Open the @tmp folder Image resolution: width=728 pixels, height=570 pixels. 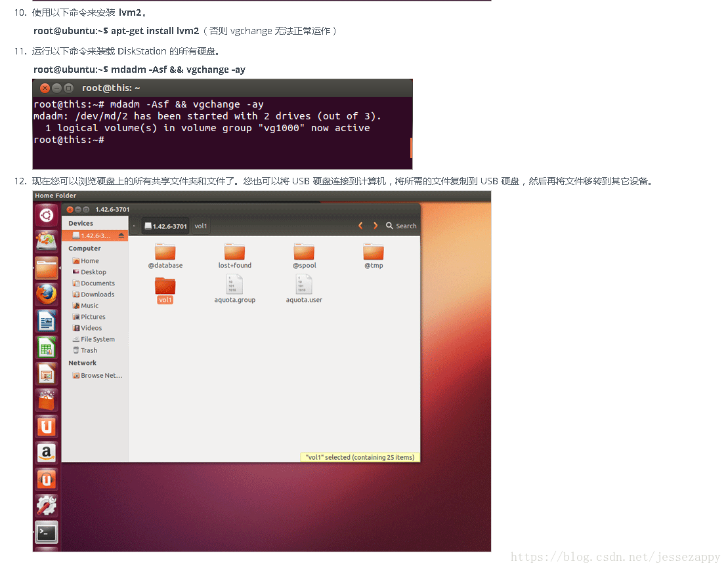(374, 256)
